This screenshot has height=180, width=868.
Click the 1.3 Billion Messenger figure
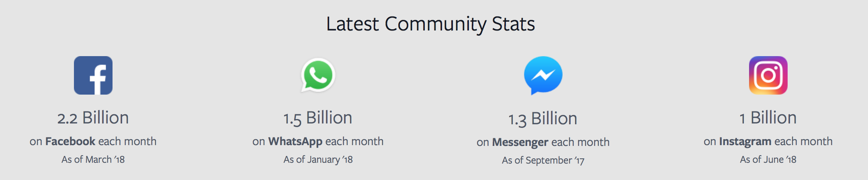pyautogui.click(x=543, y=119)
